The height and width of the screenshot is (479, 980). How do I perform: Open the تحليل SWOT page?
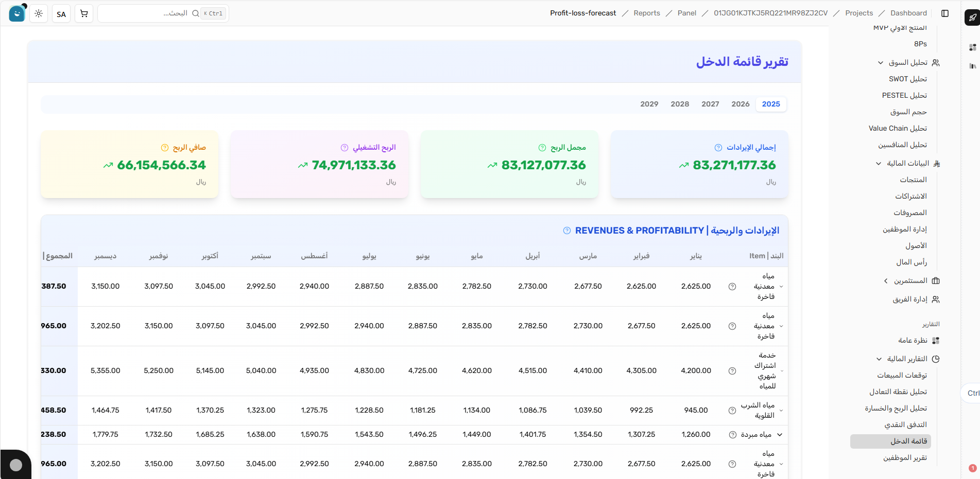point(908,79)
